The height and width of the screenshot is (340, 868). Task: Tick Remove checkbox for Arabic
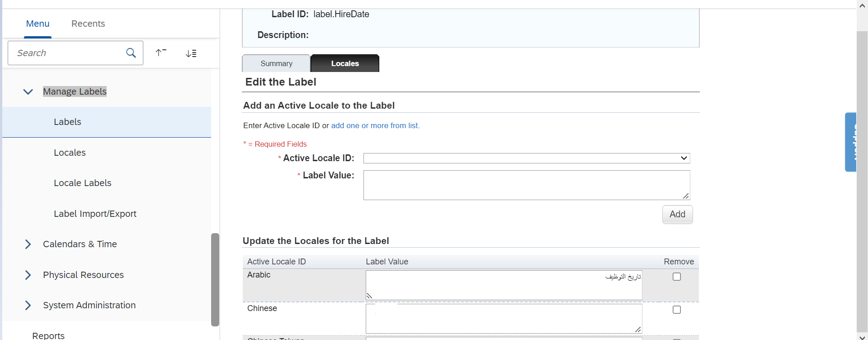677,277
